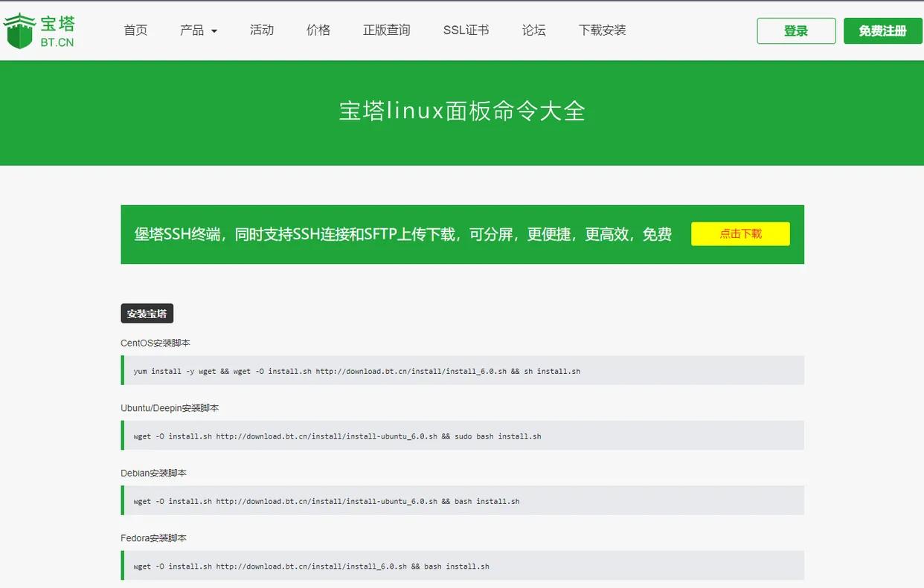The width and height of the screenshot is (924, 588).
Task: Click the 安装宝塔 section label
Action: click(x=147, y=313)
